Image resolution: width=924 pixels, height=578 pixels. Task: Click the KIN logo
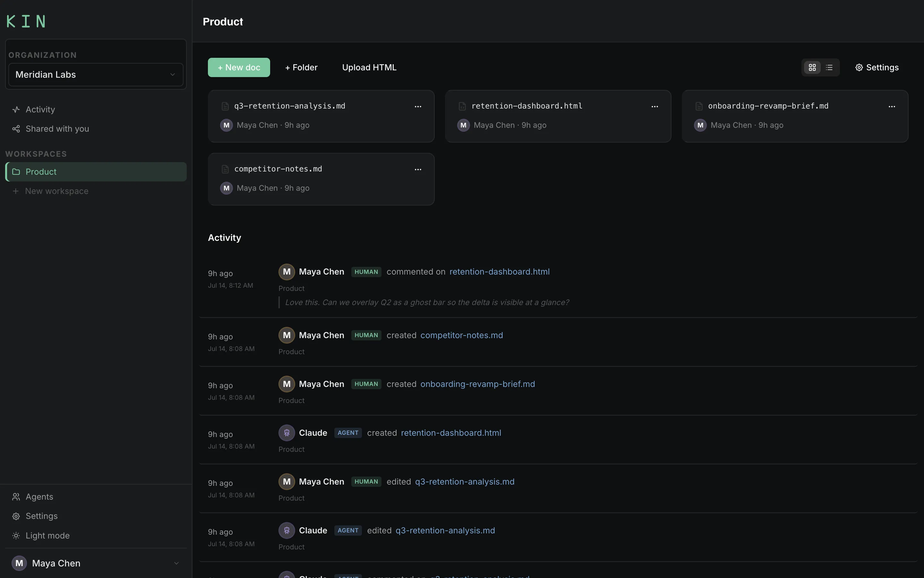(26, 22)
